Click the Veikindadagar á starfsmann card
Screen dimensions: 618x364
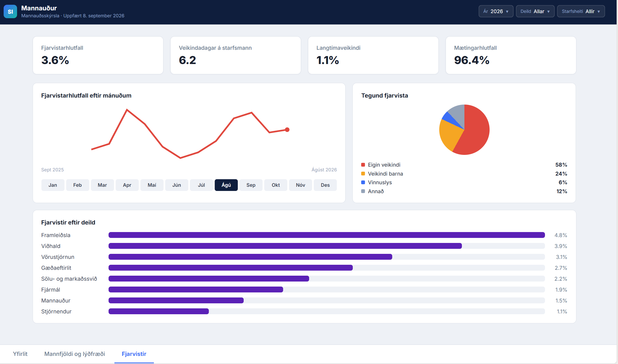click(x=236, y=55)
